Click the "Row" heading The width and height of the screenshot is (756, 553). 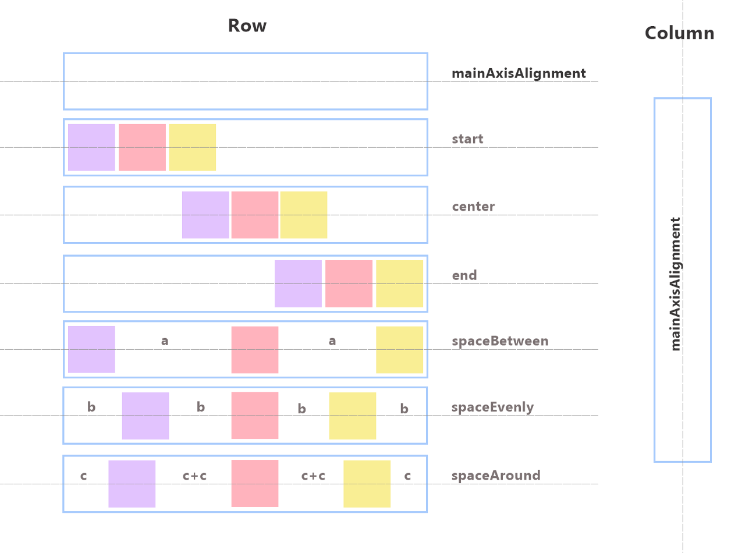click(247, 26)
